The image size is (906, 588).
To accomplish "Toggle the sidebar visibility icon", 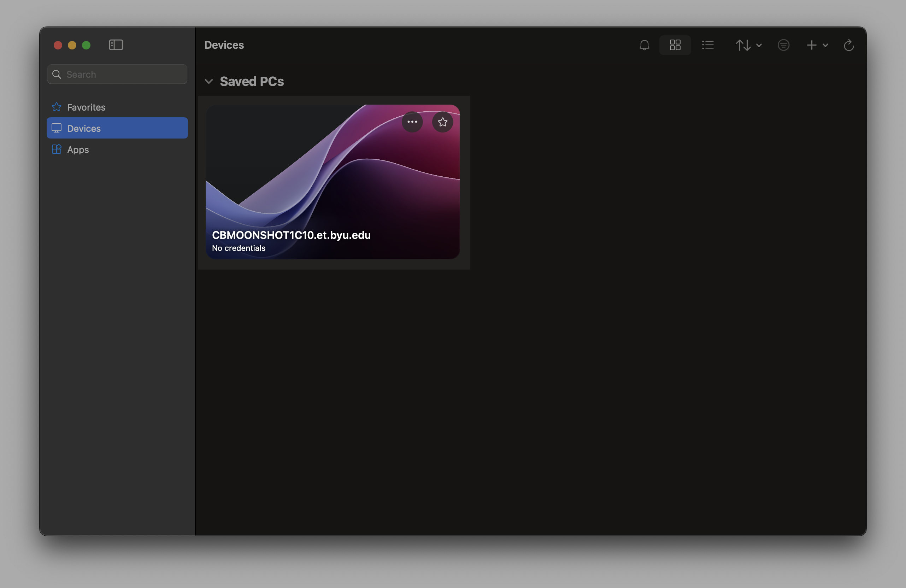I will [116, 45].
